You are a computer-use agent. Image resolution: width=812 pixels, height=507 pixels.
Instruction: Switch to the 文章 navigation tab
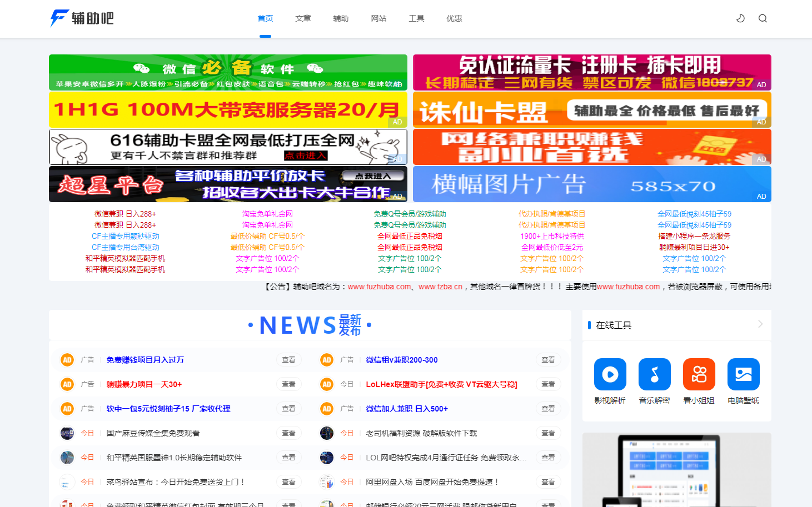[x=303, y=18]
